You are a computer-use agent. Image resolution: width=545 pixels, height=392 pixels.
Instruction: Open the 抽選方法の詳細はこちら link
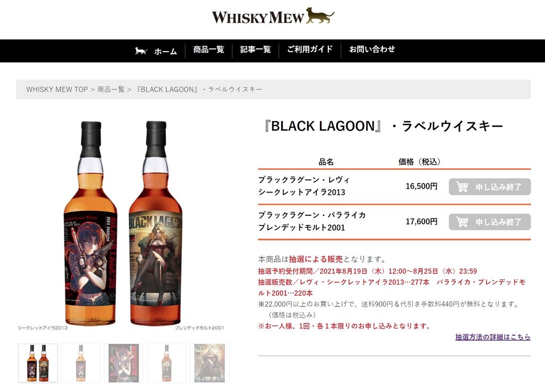pyautogui.click(x=493, y=337)
